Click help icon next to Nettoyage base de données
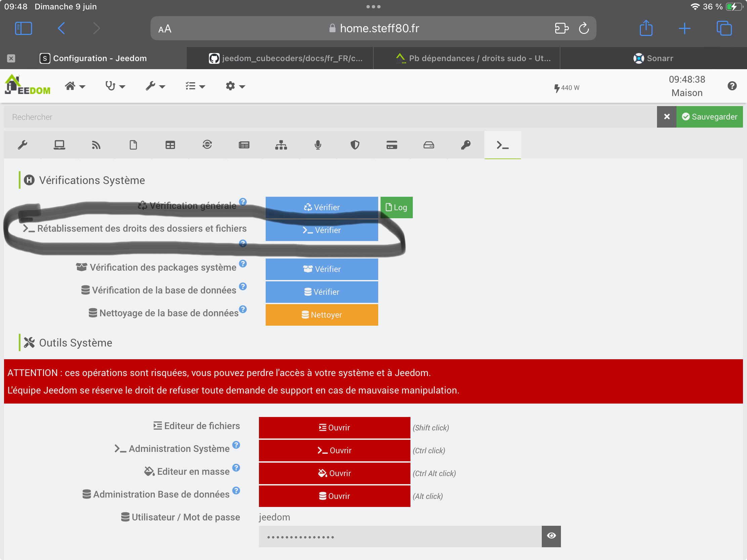This screenshot has height=560, width=747. pos(243,309)
